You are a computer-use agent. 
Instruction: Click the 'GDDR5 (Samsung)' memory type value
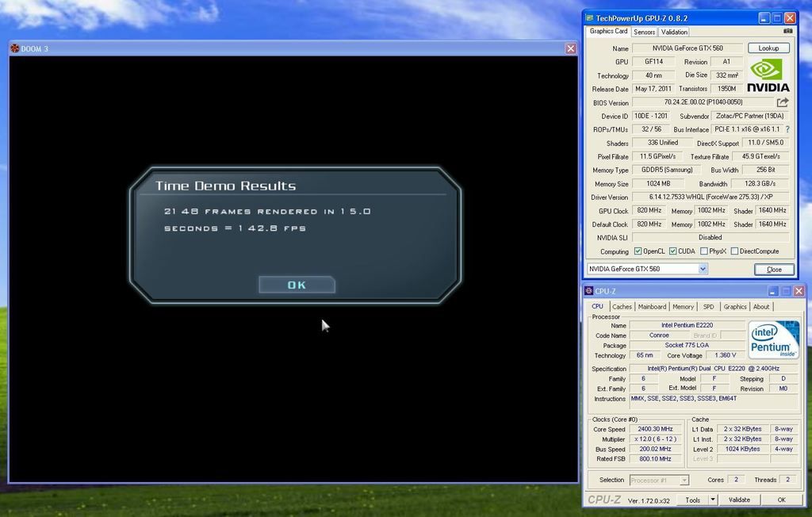666,170
